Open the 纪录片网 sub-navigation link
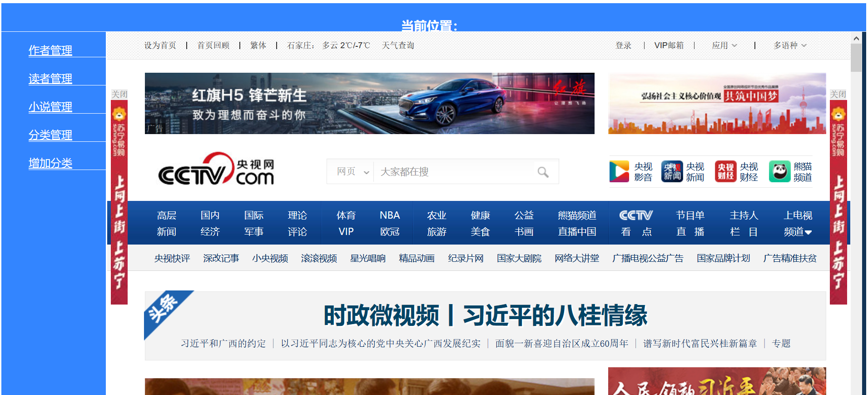This screenshot has height=395, width=868. tap(466, 258)
